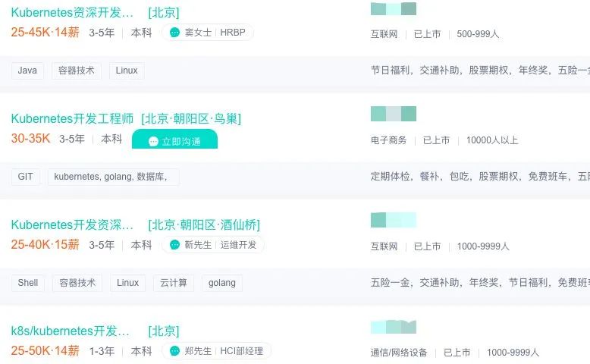Open Kubernetes开发工程师 job posting
This screenshot has width=590, height=364.
coord(73,118)
